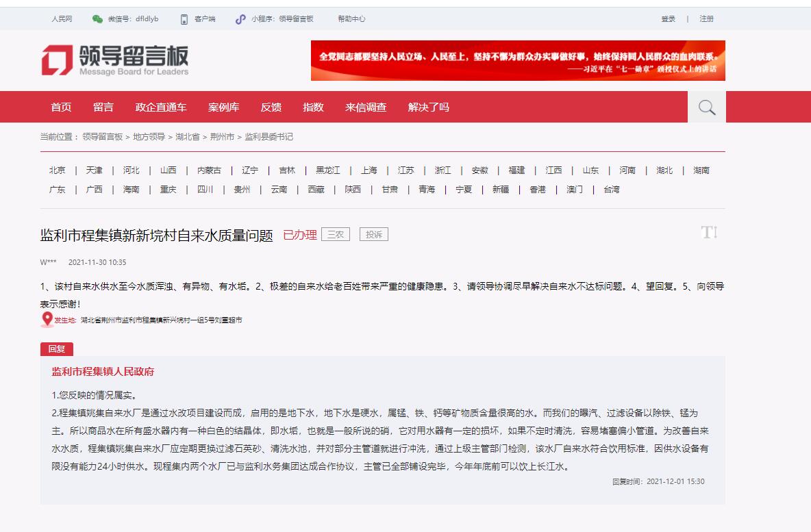Click the WeChat icon in top bar
Viewport: 811px width, 532px height.
click(x=97, y=19)
